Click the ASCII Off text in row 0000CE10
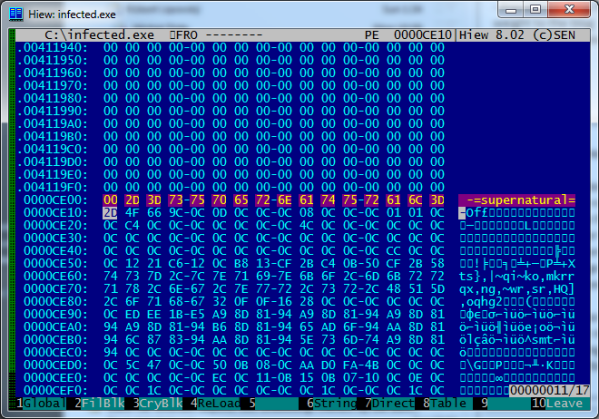Screen dimensions: 599x419 [477, 213]
